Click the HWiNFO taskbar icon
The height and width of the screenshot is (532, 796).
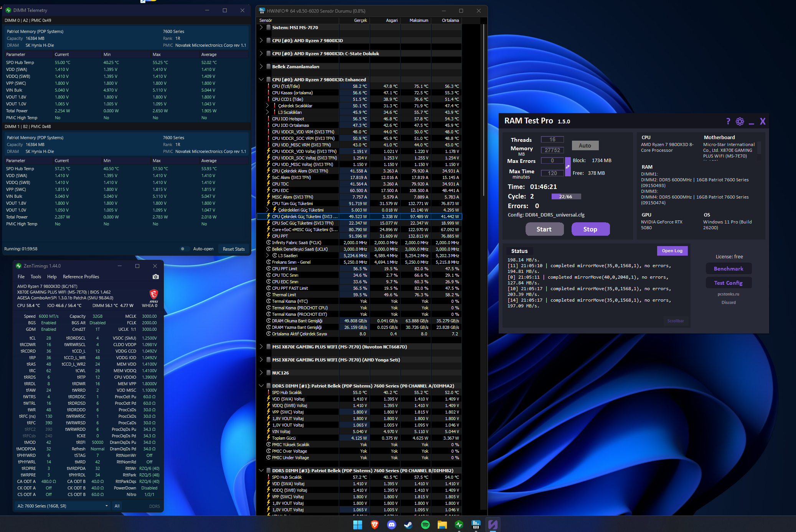(x=476, y=525)
